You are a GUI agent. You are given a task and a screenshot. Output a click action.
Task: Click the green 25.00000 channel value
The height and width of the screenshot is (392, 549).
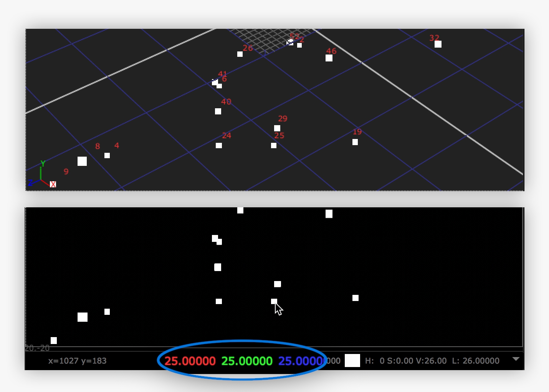pos(247,361)
